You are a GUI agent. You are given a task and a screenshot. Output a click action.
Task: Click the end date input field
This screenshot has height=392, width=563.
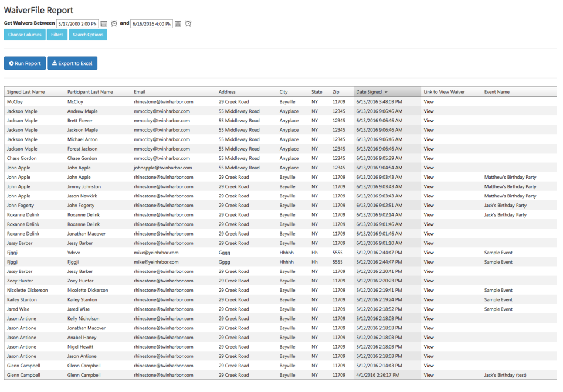[151, 23]
